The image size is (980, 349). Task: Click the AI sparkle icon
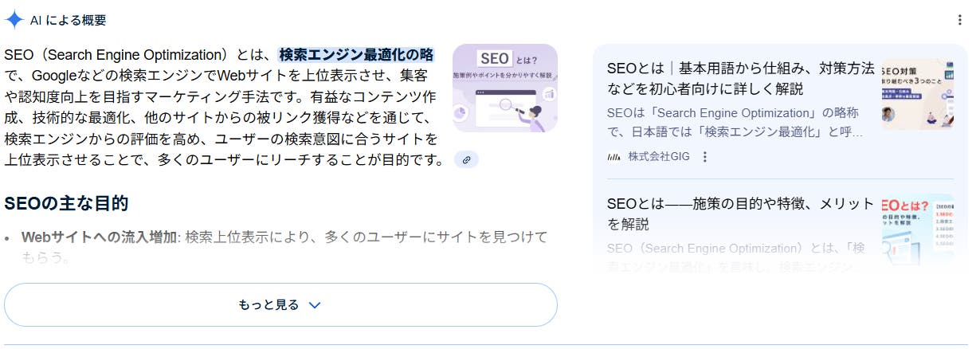point(14,20)
